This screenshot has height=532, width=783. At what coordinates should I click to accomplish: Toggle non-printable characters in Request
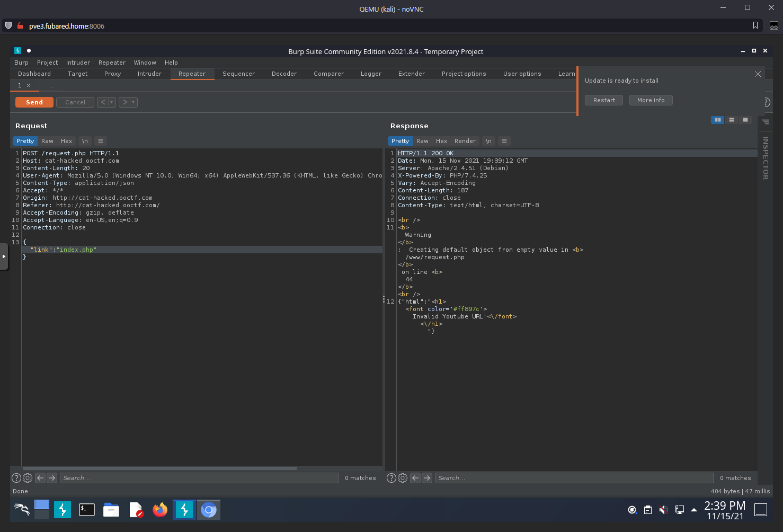coord(85,141)
